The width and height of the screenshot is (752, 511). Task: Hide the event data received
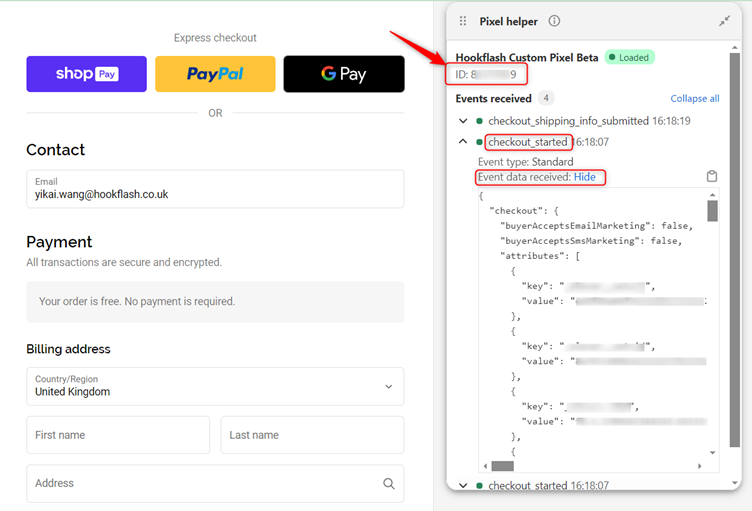click(x=585, y=177)
